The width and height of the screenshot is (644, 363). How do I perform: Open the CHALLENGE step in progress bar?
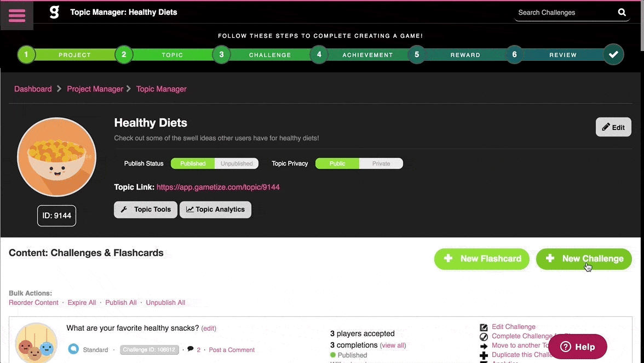click(x=271, y=55)
